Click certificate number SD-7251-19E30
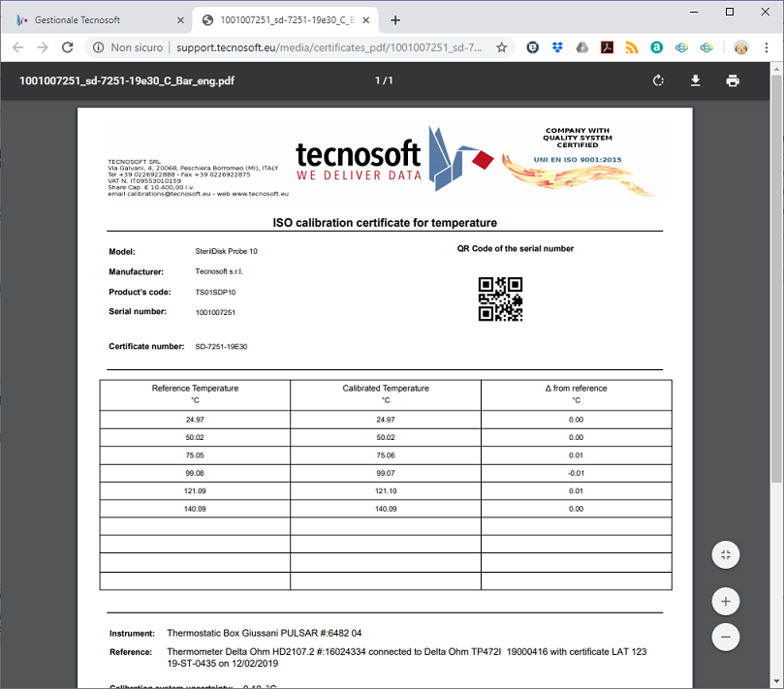The height and width of the screenshot is (689, 784). (x=221, y=347)
